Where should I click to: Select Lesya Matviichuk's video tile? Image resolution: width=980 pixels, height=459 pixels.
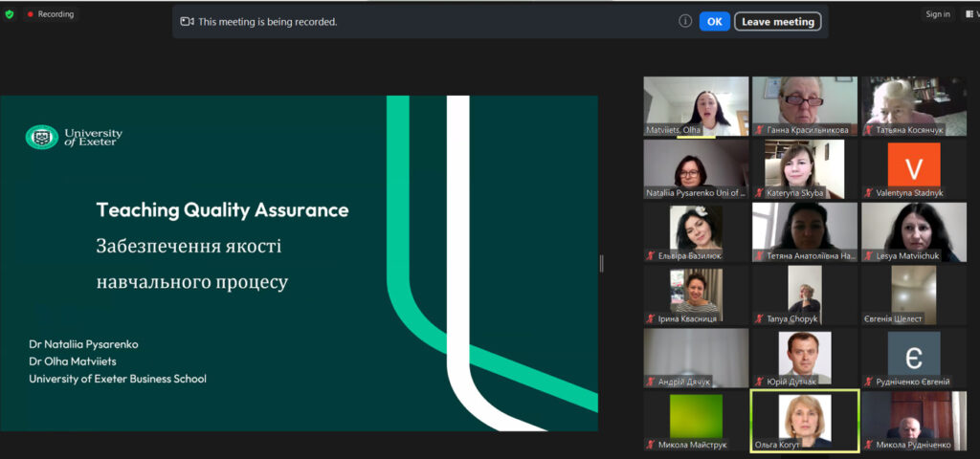point(913,229)
